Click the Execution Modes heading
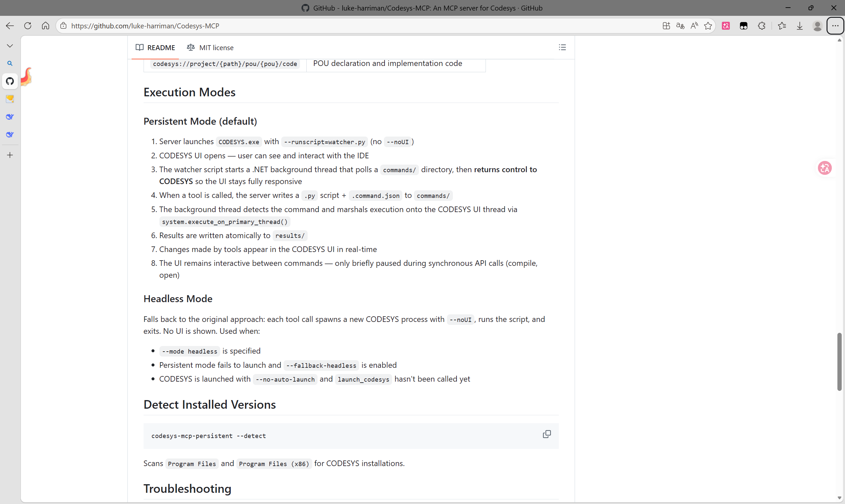 [x=189, y=92]
